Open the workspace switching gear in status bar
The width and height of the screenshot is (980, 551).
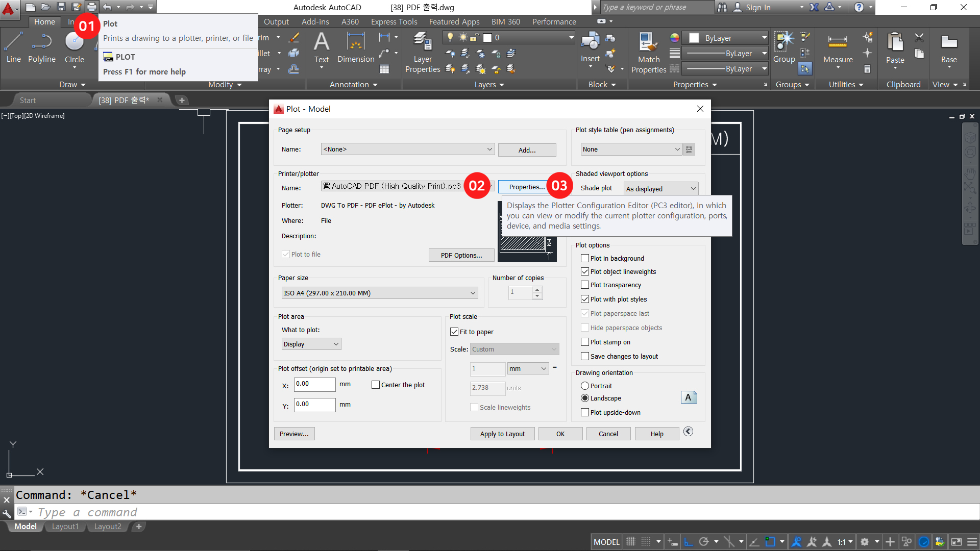(x=865, y=542)
